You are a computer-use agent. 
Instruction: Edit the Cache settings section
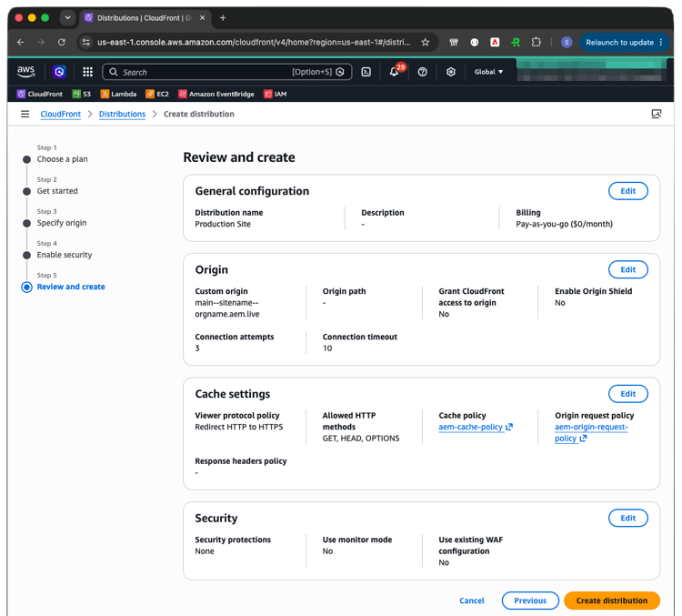[x=628, y=394]
